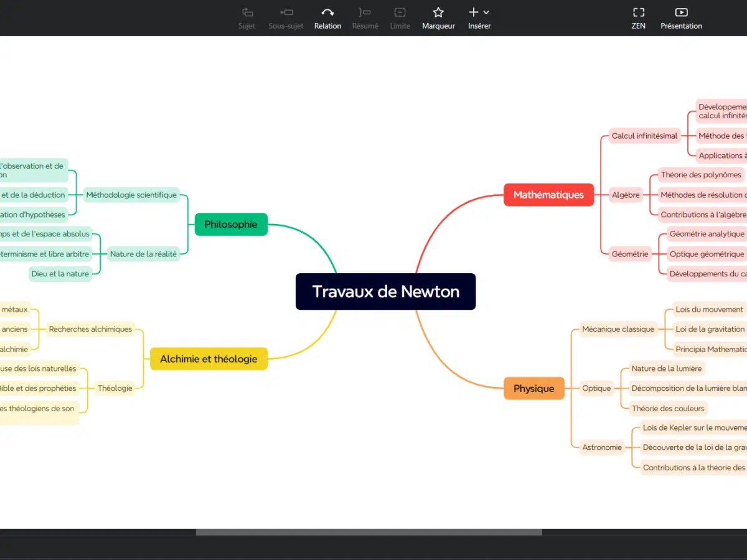The image size is (747, 560).
Task: Click the Sous-sujet toolbar icon
Action: (286, 12)
